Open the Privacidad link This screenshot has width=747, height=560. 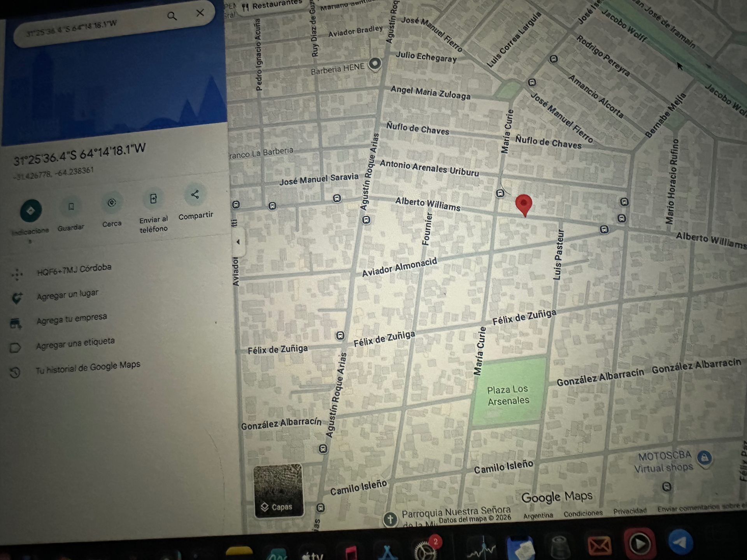[x=630, y=511]
